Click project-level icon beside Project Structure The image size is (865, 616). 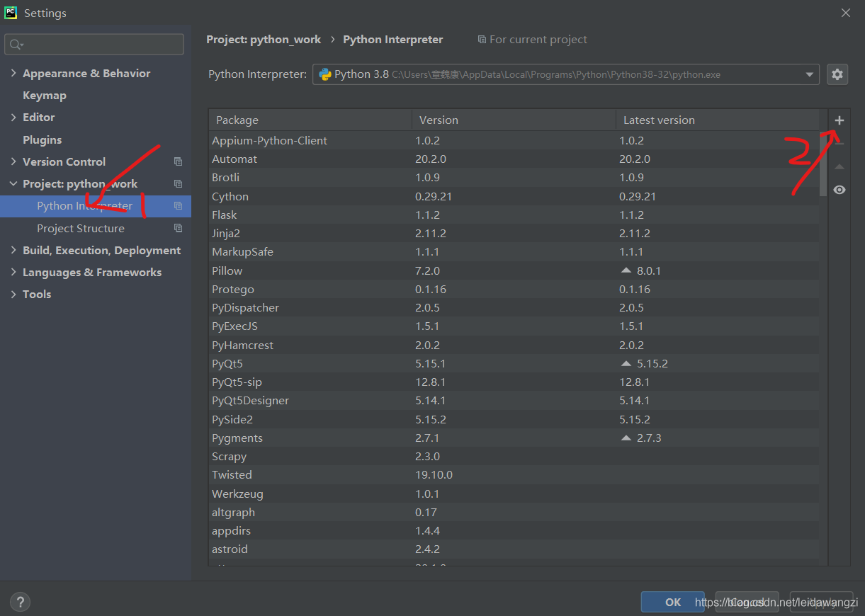178,229
